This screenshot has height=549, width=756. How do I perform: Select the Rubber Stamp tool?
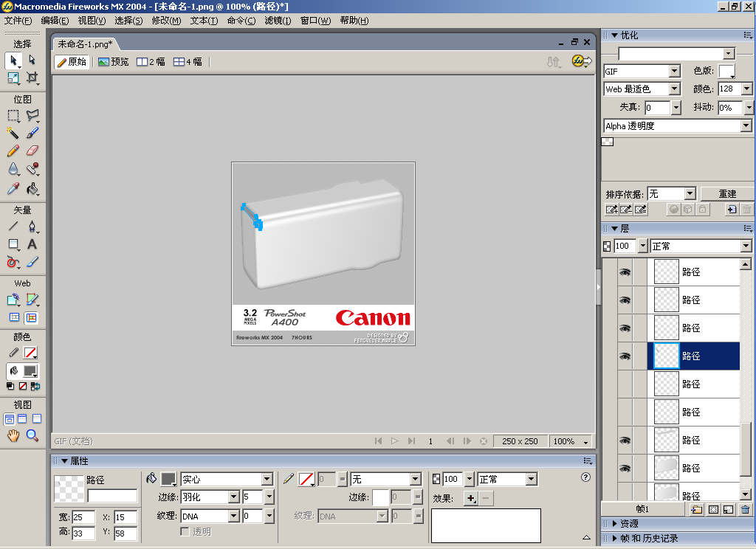point(32,169)
